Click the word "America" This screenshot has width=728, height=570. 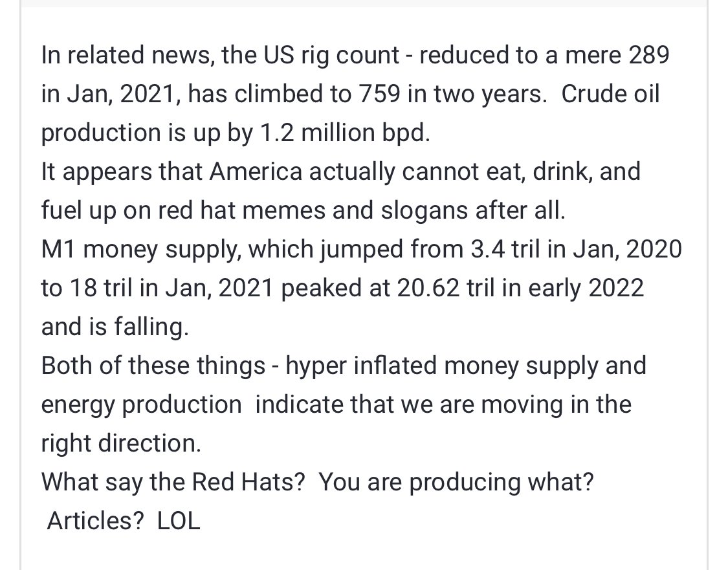coord(256,171)
